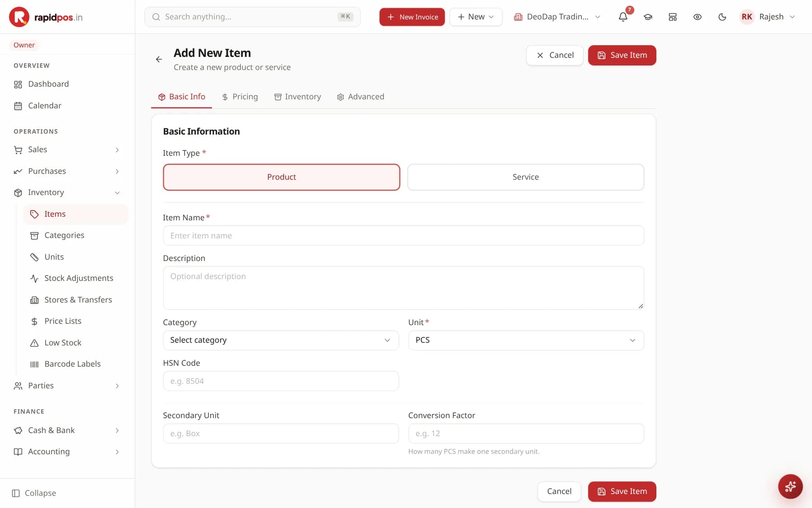Select Service item type
The height and width of the screenshot is (508, 812).
pyautogui.click(x=526, y=177)
